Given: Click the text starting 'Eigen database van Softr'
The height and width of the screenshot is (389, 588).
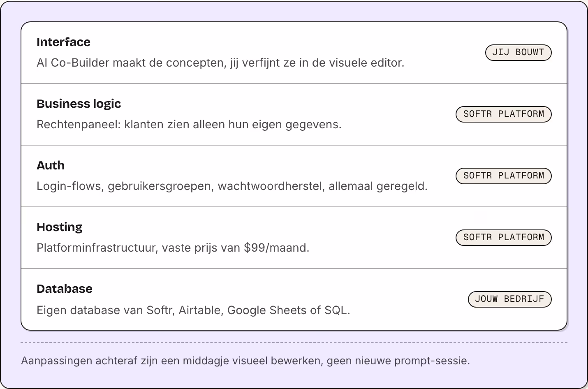Looking at the screenshot, I should 193,310.
